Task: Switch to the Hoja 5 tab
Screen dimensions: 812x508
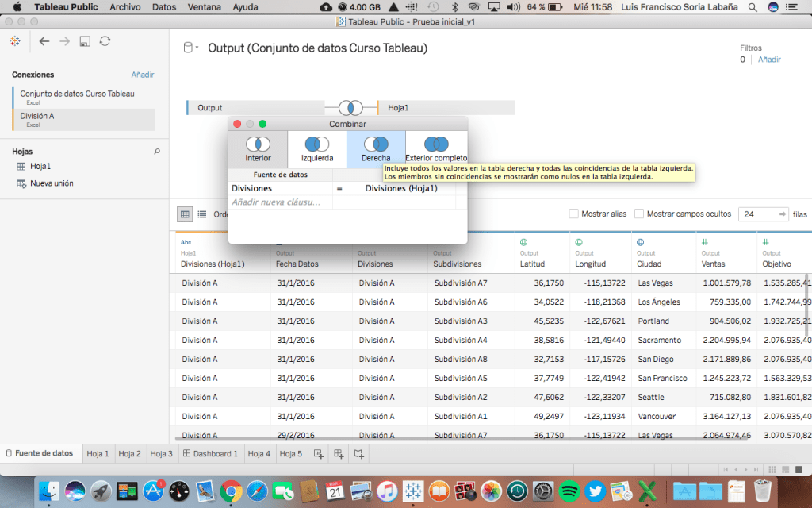Action: click(290, 453)
